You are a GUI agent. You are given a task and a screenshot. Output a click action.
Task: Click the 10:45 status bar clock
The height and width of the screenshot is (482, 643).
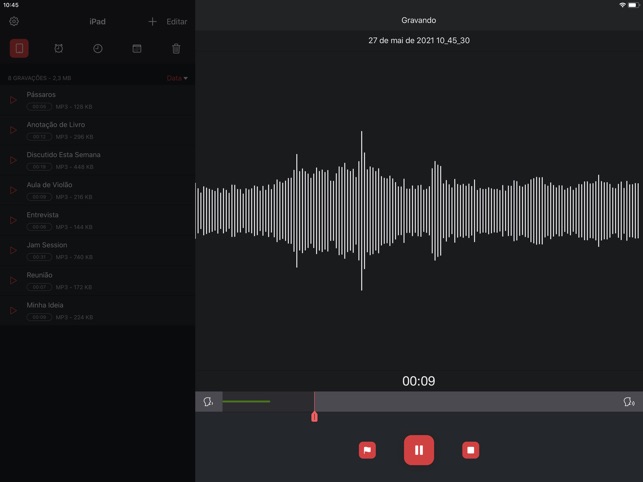point(11,5)
